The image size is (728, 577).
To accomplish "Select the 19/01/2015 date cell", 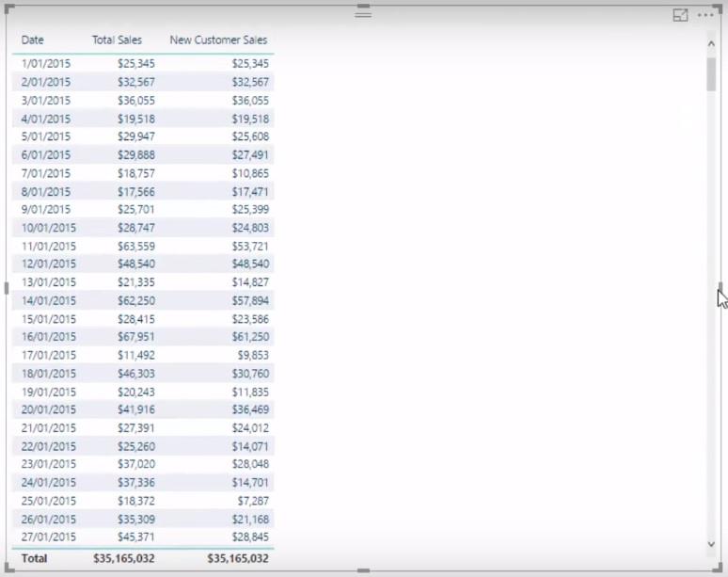I will click(x=49, y=392).
